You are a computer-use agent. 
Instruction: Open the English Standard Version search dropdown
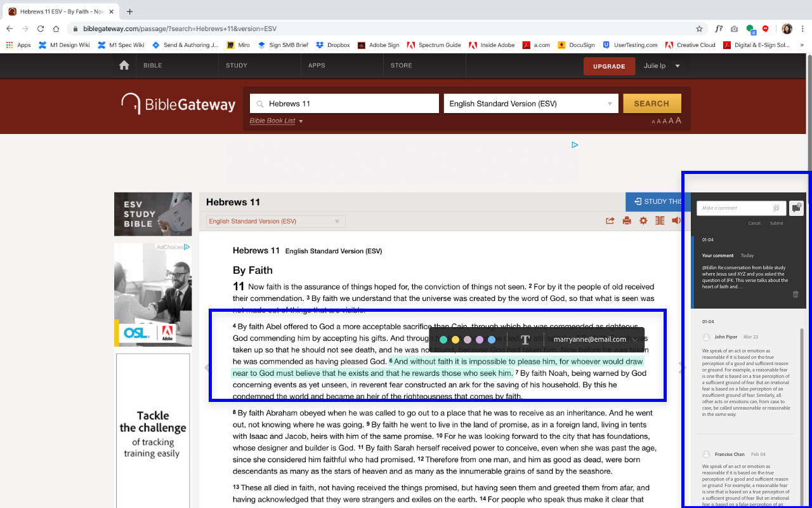(x=531, y=104)
